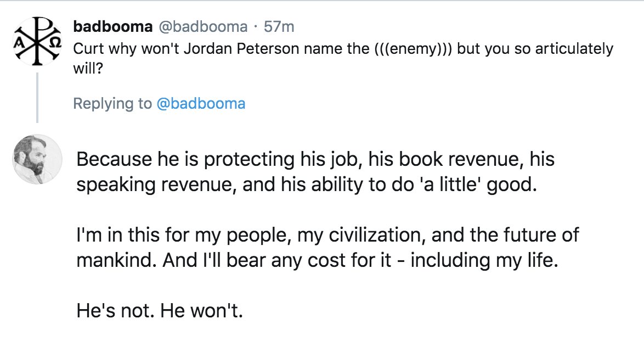The height and width of the screenshot is (358, 644).
Task: Click the vertical thread connector line
Action: point(37,98)
